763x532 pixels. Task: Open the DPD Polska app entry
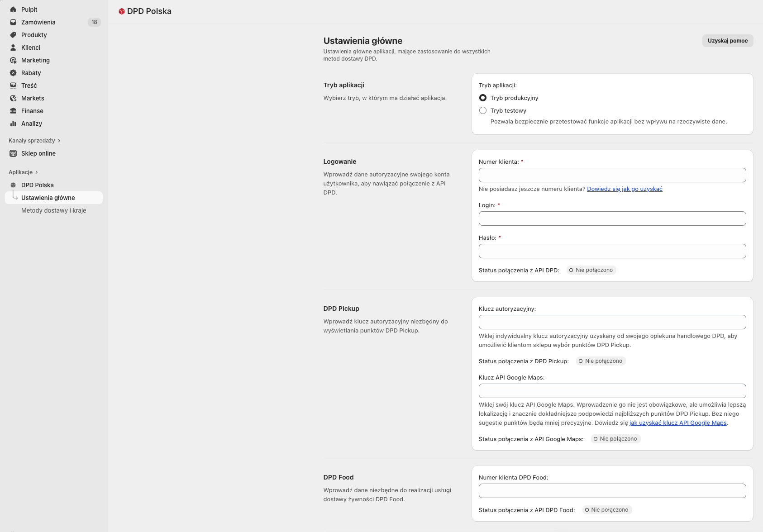point(54,185)
